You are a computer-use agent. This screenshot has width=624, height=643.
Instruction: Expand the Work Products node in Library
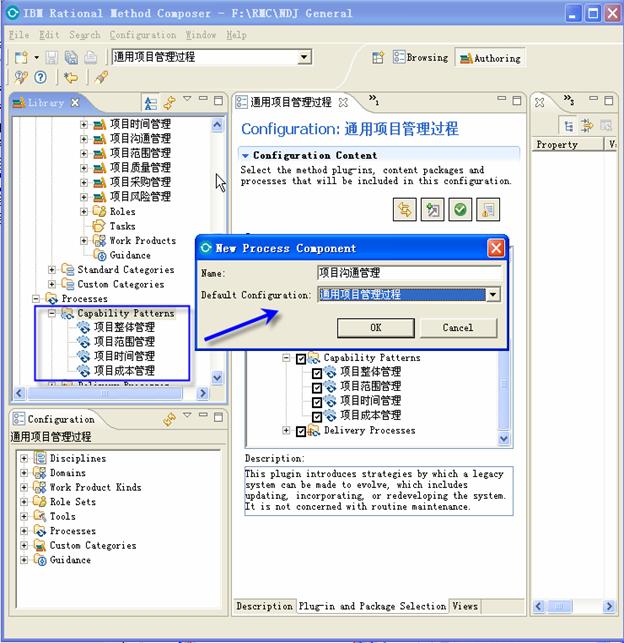click(x=84, y=241)
